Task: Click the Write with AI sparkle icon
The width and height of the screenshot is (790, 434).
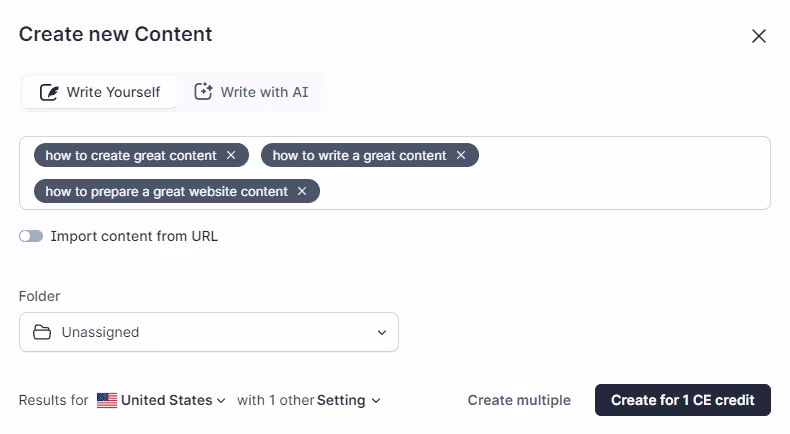Action: (x=203, y=92)
